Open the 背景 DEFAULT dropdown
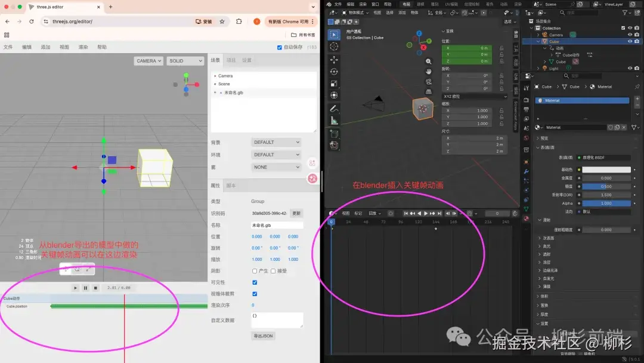Viewport: 644px width, 363px height. pyautogui.click(x=276, y=142)
